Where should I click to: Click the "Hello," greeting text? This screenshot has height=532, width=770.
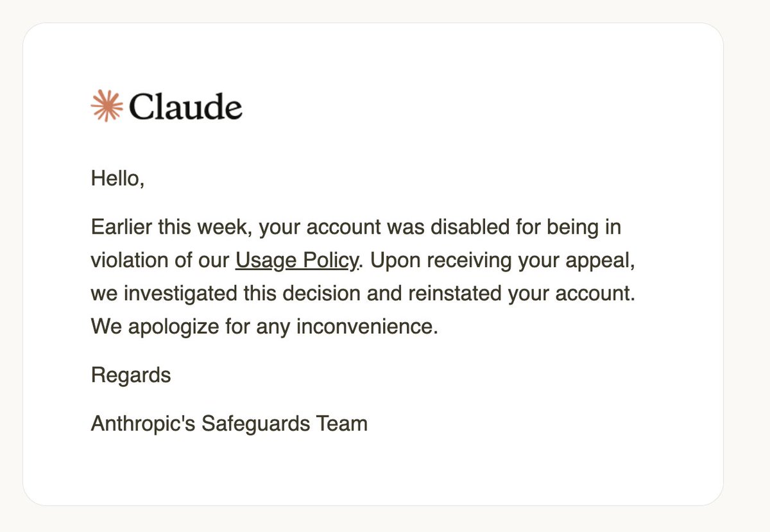click(x=118, y=178)
